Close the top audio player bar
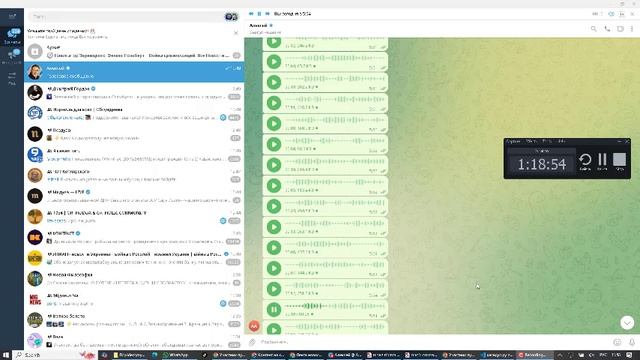The width and height of the screenshot is (640, 360). [x=632, y=14]
